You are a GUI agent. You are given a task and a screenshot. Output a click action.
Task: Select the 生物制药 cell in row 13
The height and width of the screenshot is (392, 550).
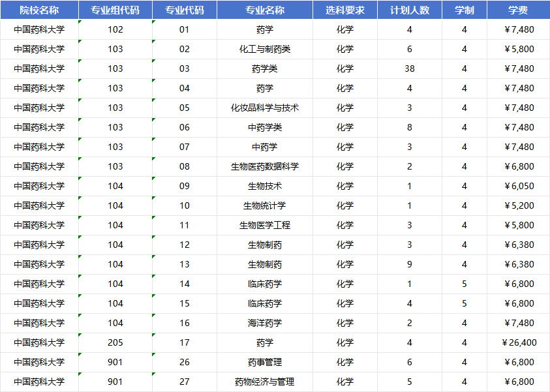tap(265, 264)
